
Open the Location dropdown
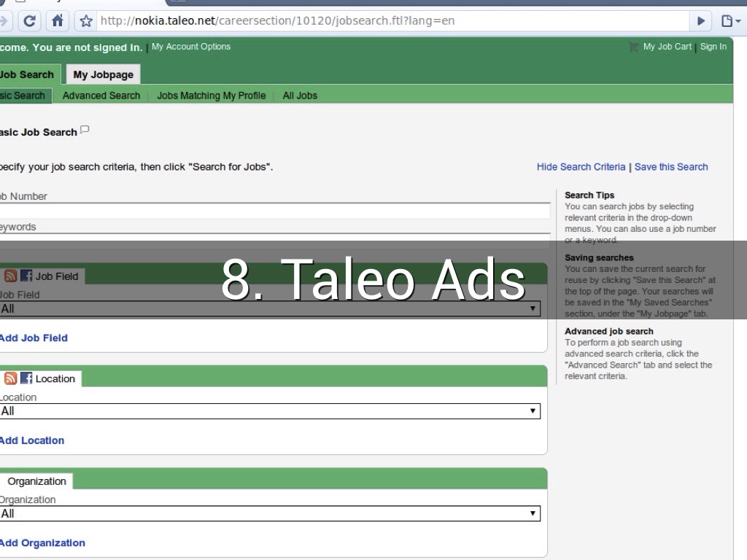(x=270, y=411)
